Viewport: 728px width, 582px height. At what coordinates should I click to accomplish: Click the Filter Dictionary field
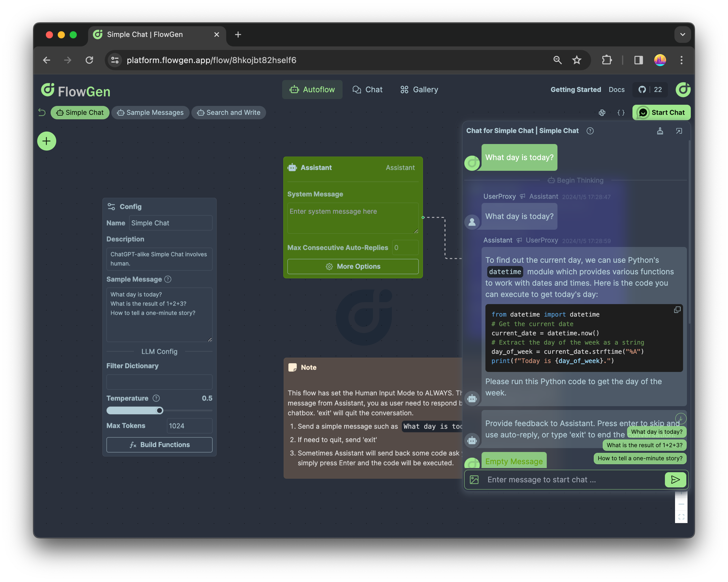point(159,382)
